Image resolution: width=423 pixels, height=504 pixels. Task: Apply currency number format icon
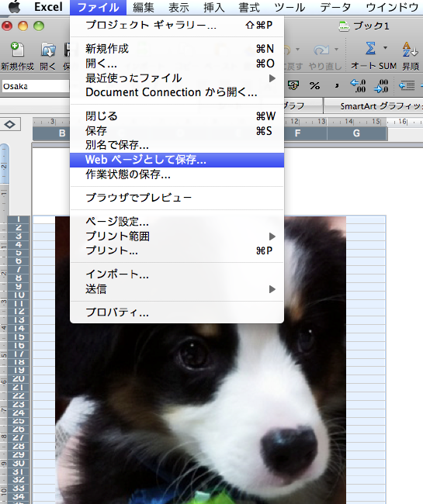293,85
